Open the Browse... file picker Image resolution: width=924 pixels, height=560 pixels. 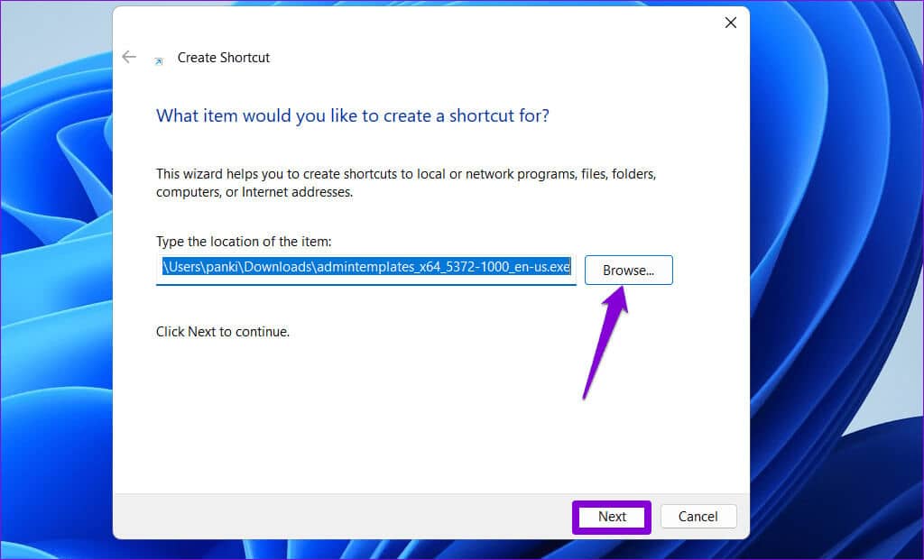[628, 271]
